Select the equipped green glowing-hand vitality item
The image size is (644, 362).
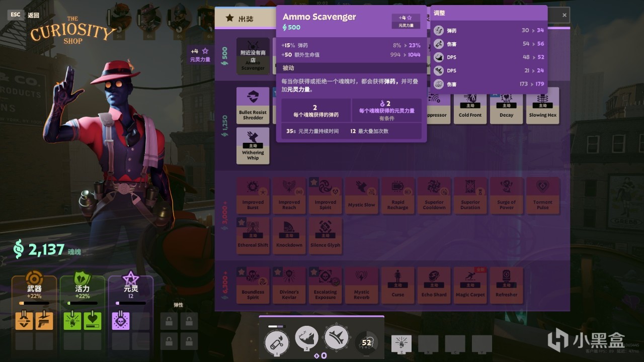tap(72, 321)
